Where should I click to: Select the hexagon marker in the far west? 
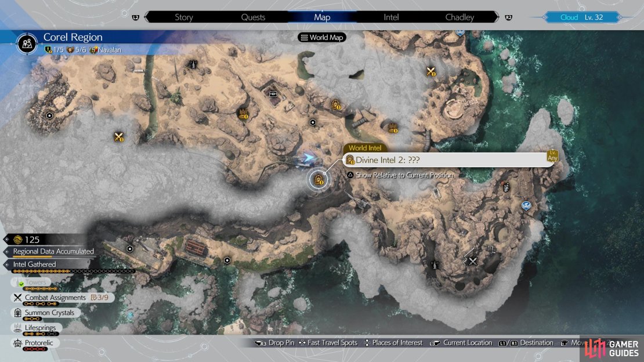pos(49,115)
